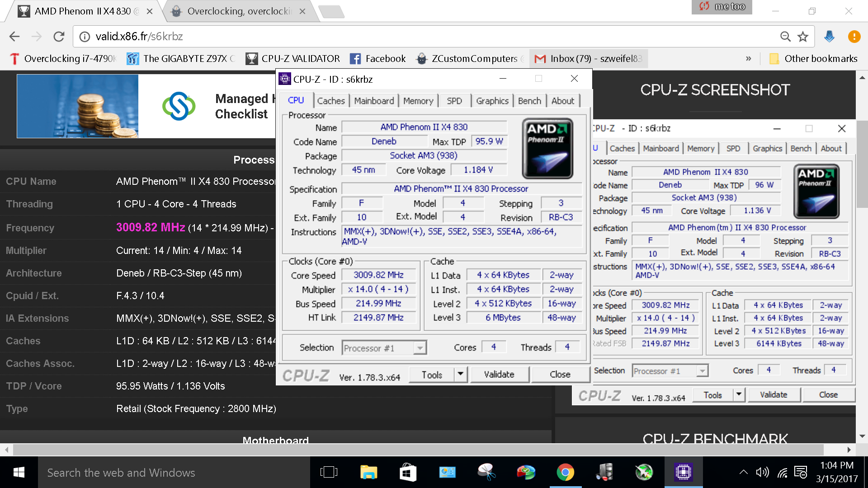
Task: Open Windows Start menu
Action: (19, 473)
